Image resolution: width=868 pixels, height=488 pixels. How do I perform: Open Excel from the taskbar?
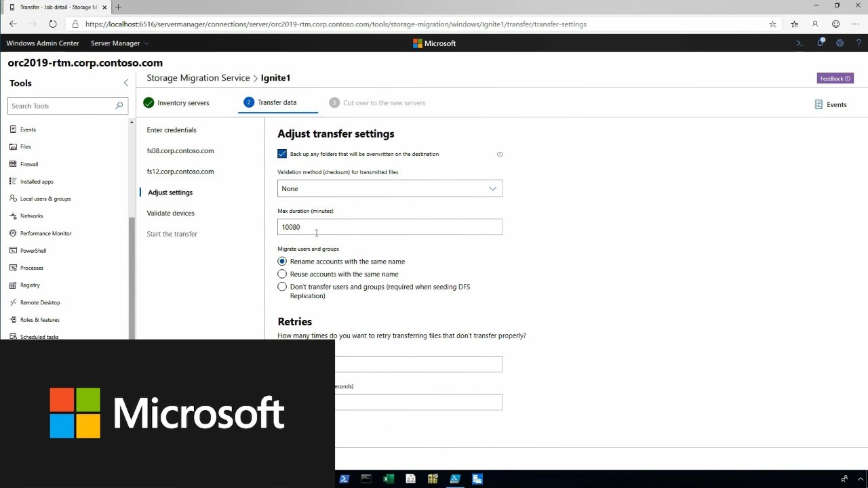pyautogui.click(x=389, y=479)
